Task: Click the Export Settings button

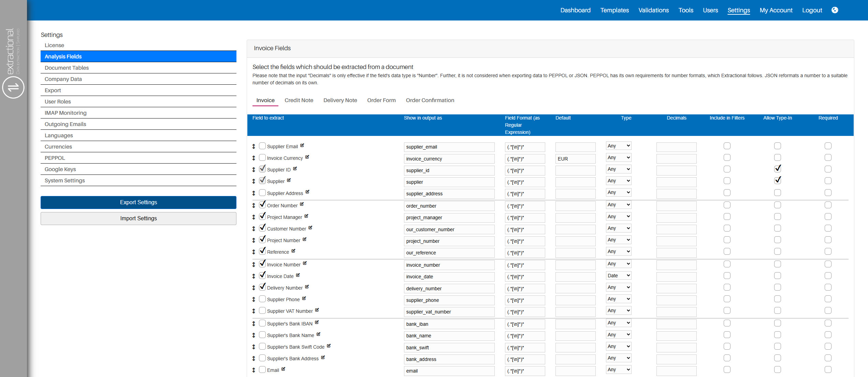Action: click(x=138, y=202)
